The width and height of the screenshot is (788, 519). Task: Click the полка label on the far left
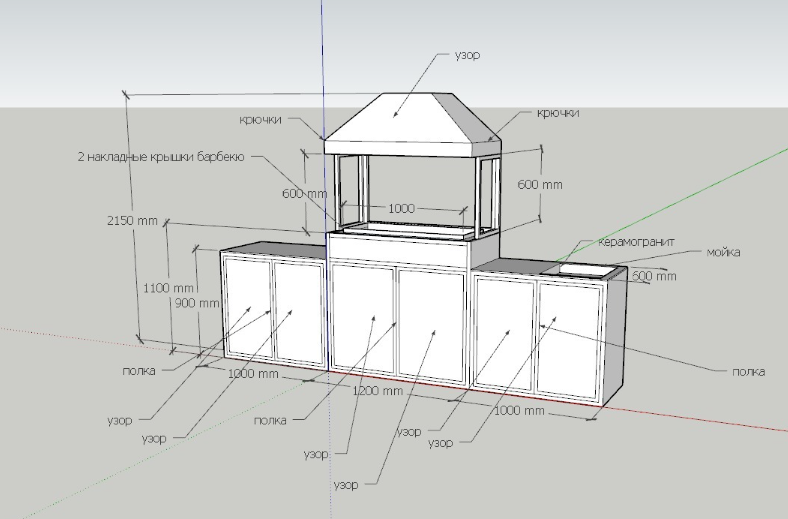pos(139,369)
